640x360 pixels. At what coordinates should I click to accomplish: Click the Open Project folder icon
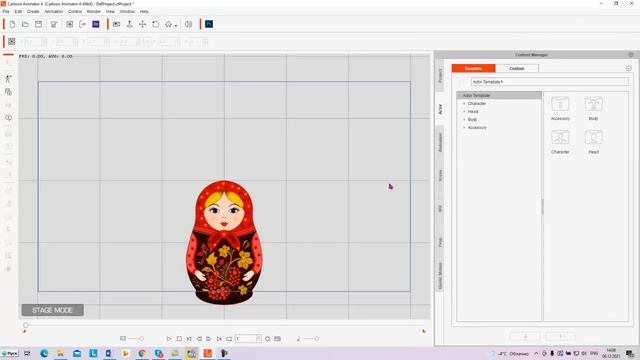point(25,24)
